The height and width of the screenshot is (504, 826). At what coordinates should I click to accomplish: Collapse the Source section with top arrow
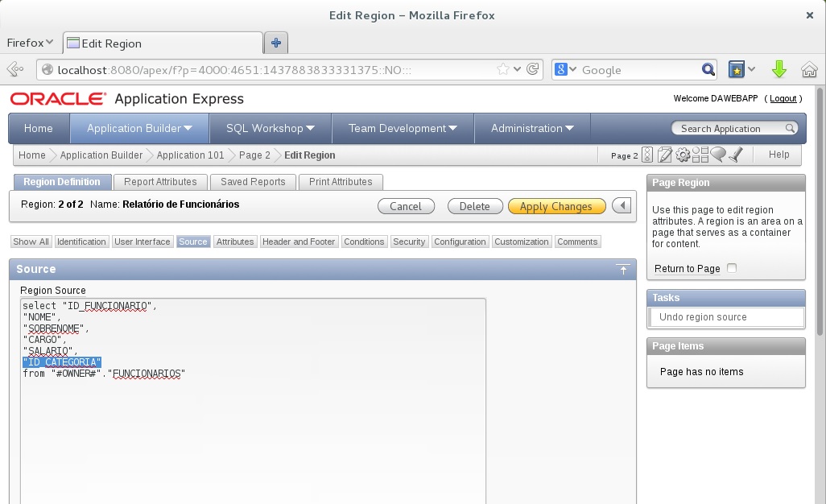(622, 270)
